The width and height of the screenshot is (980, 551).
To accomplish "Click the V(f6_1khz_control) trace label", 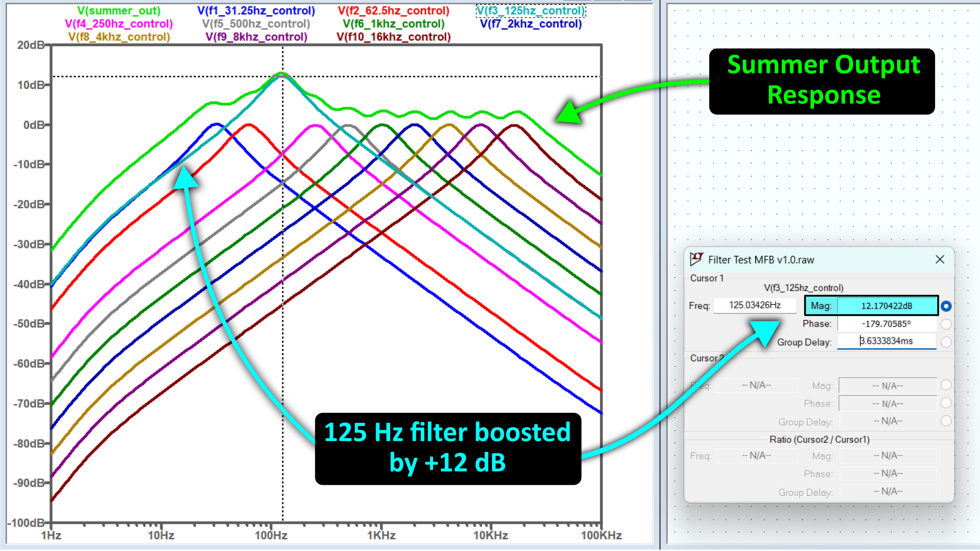I will pyautogui.click(x=394, y=24).
